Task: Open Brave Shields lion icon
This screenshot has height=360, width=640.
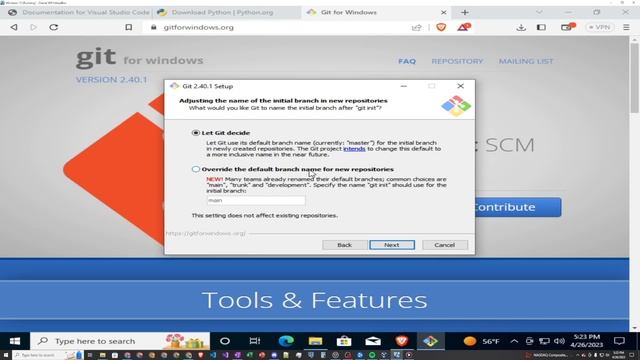Action: pyautogui.click(x=441, y=27)
